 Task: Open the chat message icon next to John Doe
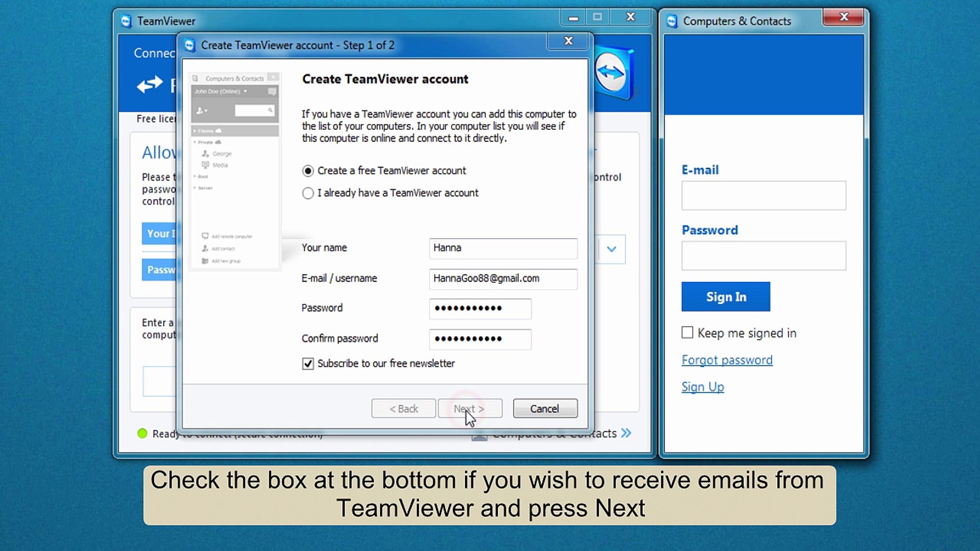[272, 91]
